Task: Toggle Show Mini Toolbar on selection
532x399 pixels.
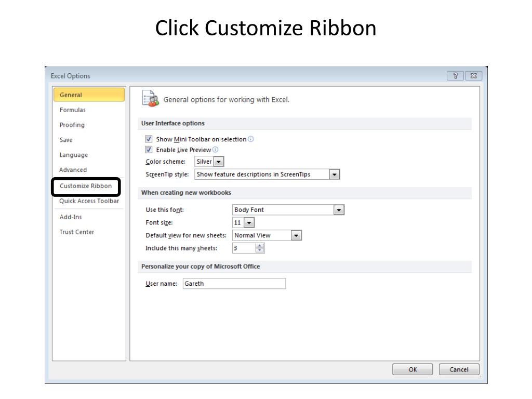Action: 149,139
